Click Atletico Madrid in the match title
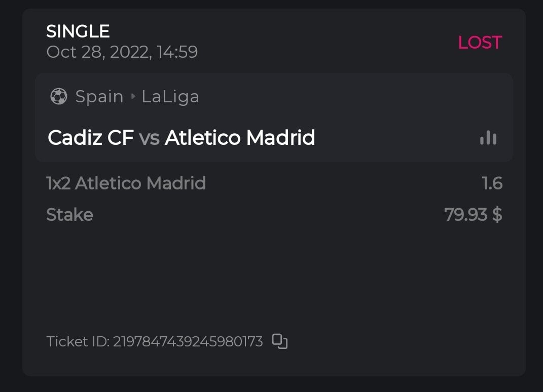This screenshot has width=543, height=392. 240,138
